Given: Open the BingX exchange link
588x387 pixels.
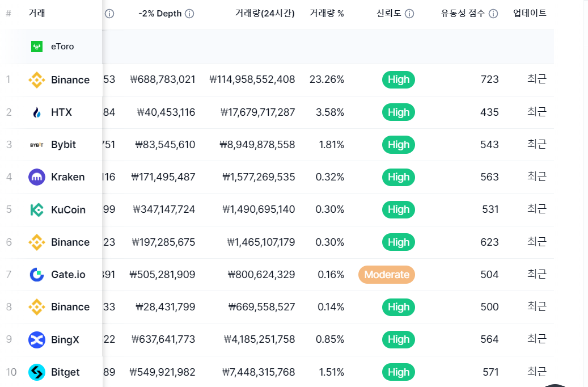Looking at the screenshot, I should 65,340.
